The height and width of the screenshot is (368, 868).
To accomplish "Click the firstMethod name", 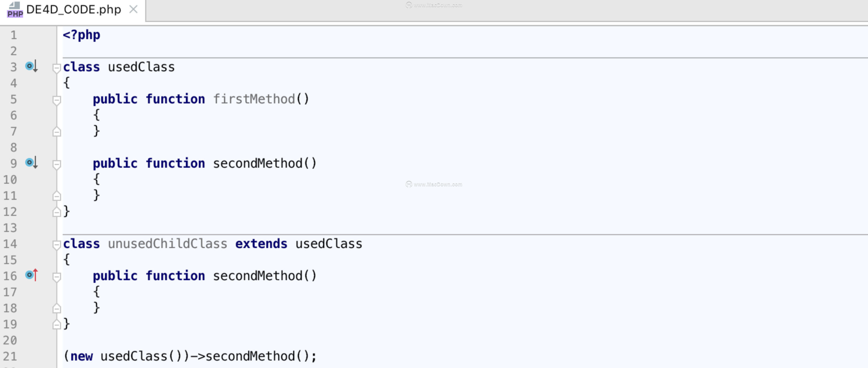I will [254, 99].
